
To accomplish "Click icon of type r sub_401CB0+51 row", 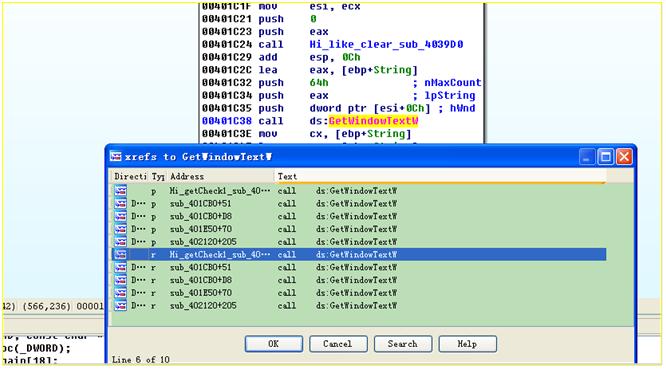I will pyautogui.click(x=121, y=267).
